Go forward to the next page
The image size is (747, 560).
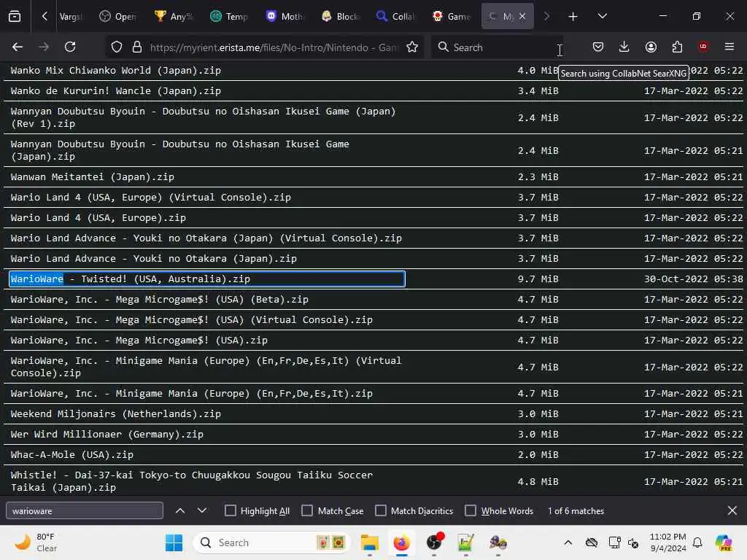click(43, 47)
